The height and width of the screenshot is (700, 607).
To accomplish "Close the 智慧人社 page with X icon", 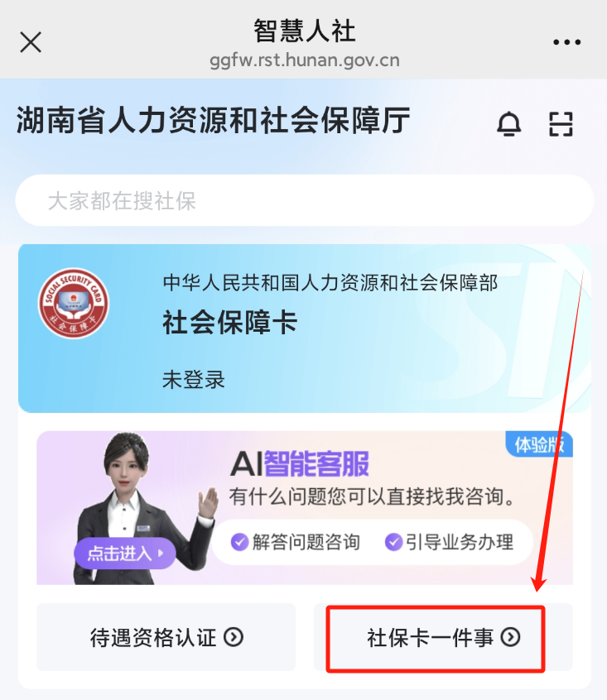I will [x=31, y=42].
